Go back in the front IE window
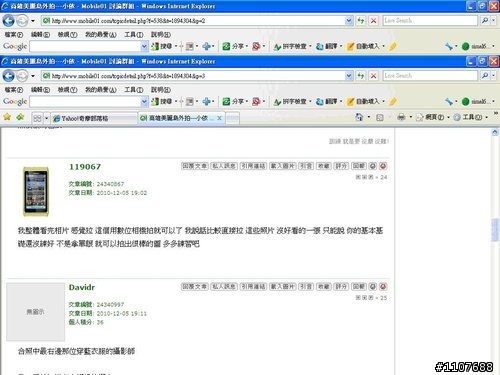500x375 pixels. coord(8,76)
